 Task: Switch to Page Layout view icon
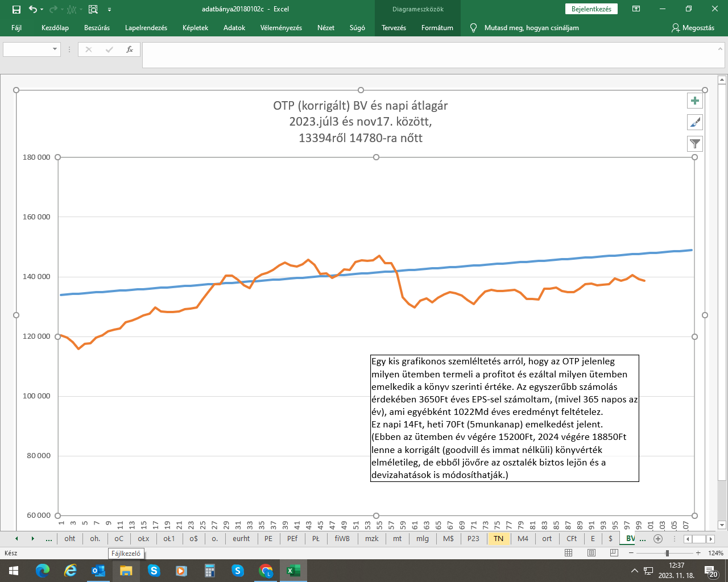tap(591, 553)
